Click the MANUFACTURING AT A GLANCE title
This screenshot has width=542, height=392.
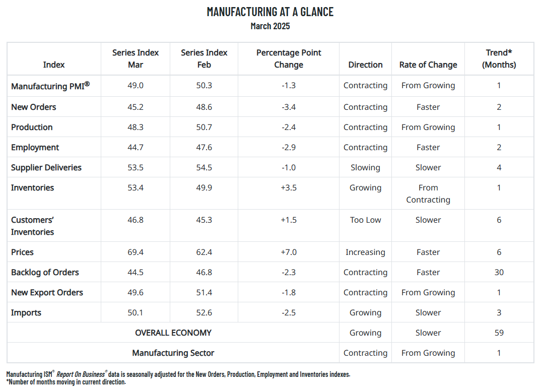(x=270, y=12)
